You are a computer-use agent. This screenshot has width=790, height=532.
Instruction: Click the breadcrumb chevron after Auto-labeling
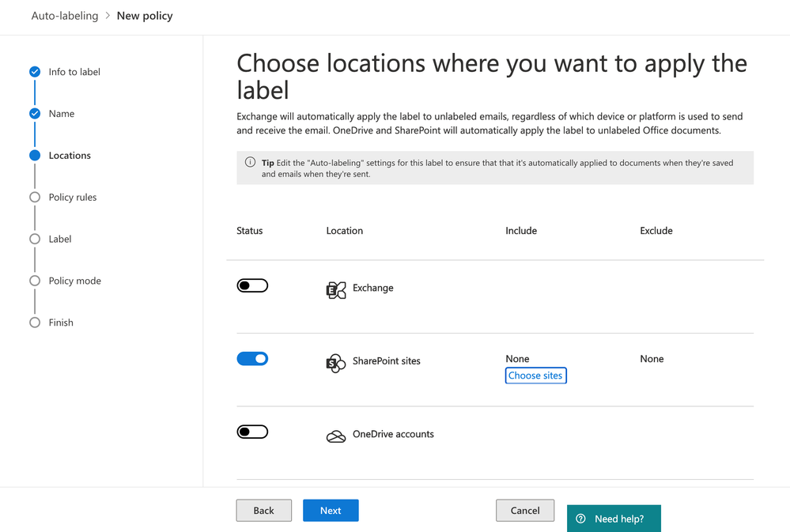click(108, 16)
